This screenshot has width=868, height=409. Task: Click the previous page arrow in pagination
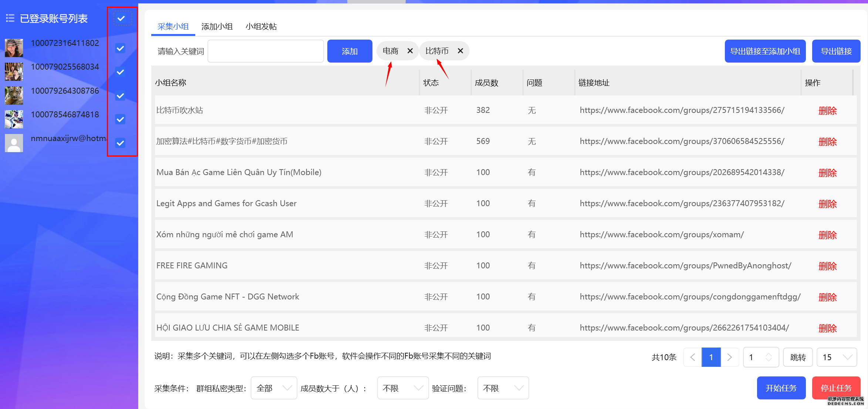click(x=692, y=357)
